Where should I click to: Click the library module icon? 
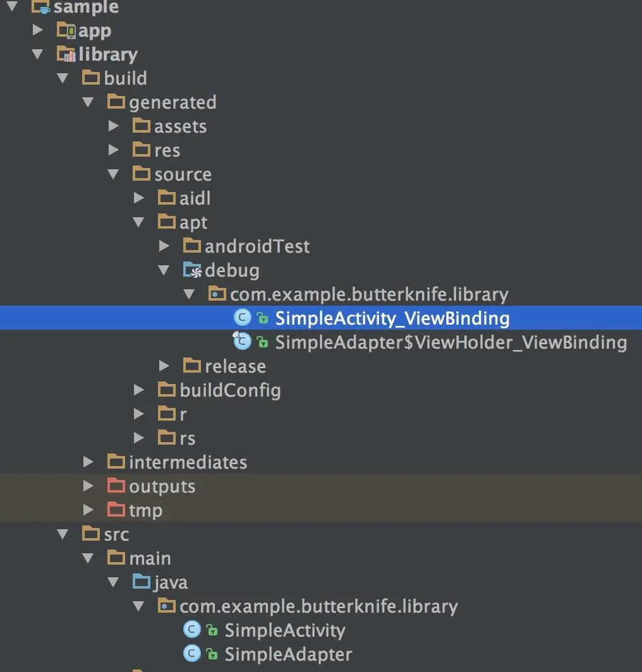[x=66, y=54]
